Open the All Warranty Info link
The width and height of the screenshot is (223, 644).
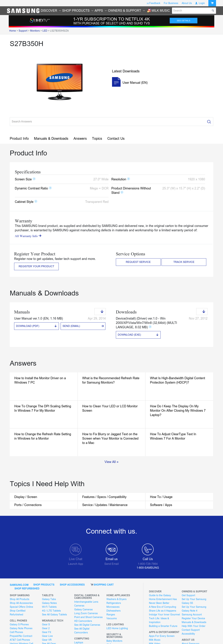pos(28,236)
